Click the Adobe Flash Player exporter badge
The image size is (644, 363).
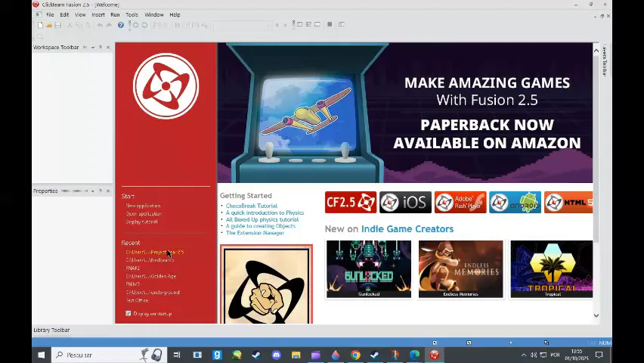pyautogui.click(x=460, y=202)
